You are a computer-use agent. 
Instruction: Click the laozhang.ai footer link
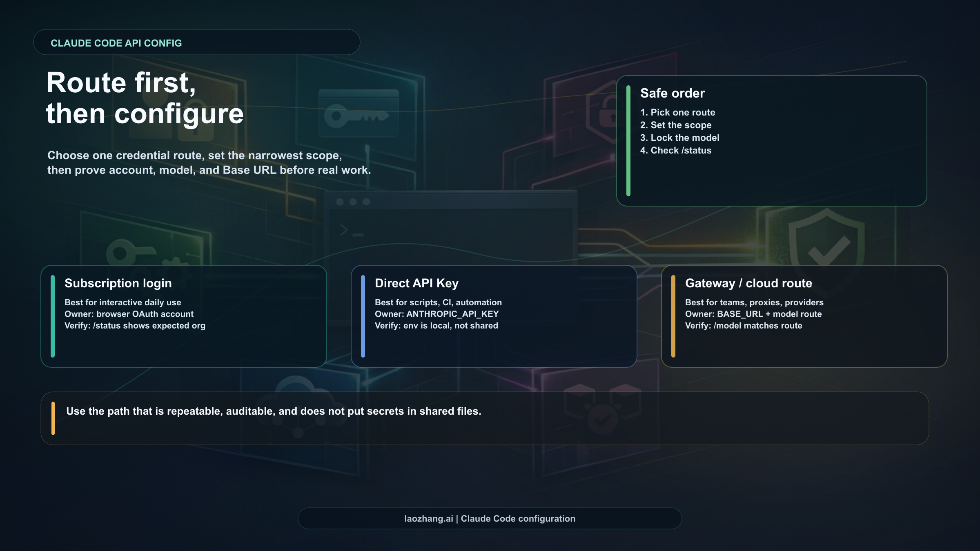[429, 518]
